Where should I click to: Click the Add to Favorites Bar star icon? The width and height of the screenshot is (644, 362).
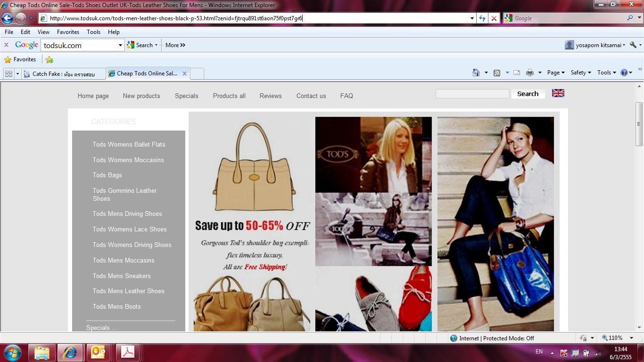pyautogui.click(x=50, y=60)
